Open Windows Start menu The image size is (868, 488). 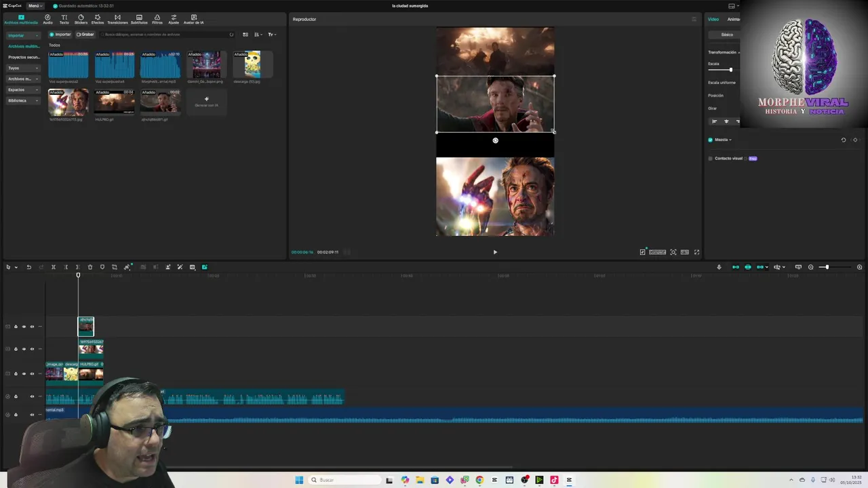click(299, 480)
